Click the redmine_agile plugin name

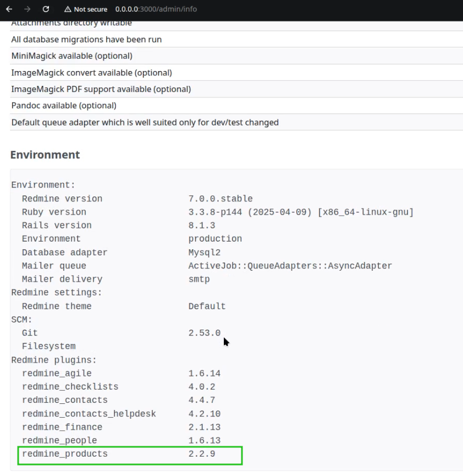[x=57, y=373]
